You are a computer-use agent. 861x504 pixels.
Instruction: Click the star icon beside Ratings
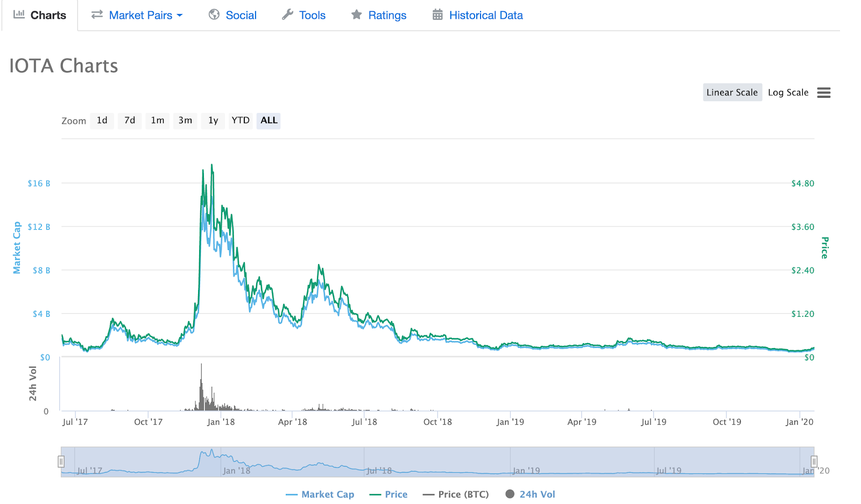(x=356, y=15)
